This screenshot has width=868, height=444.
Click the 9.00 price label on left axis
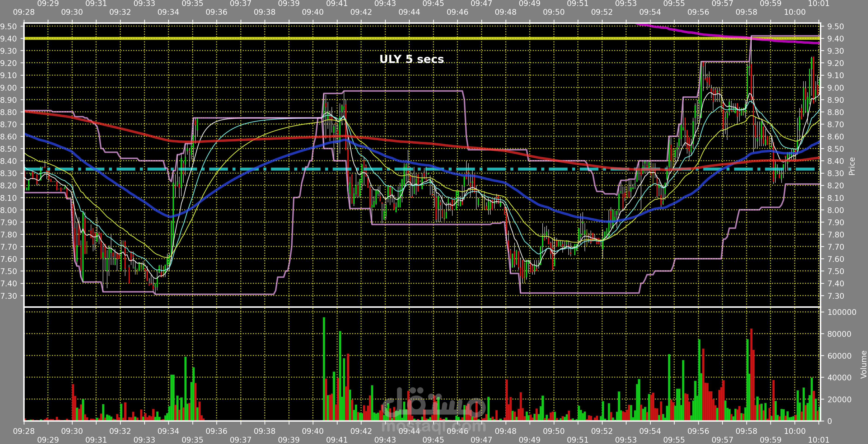pos(9,88)
